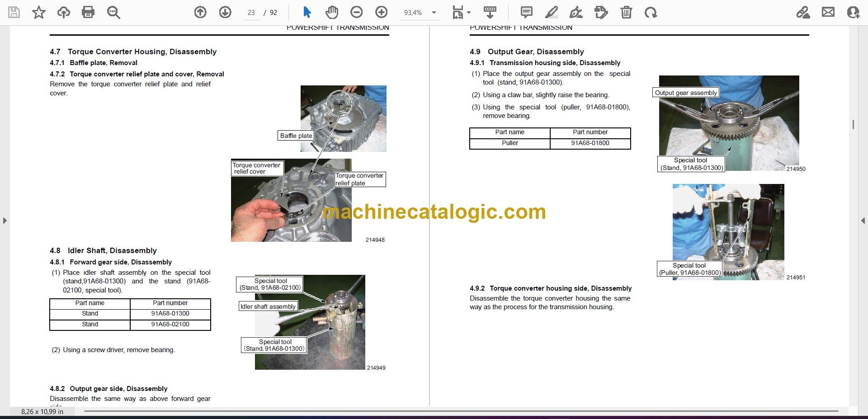This screenshot has height=419, width=868.
Task: Activate the Hand pan tool
Action: pos(332,12)
